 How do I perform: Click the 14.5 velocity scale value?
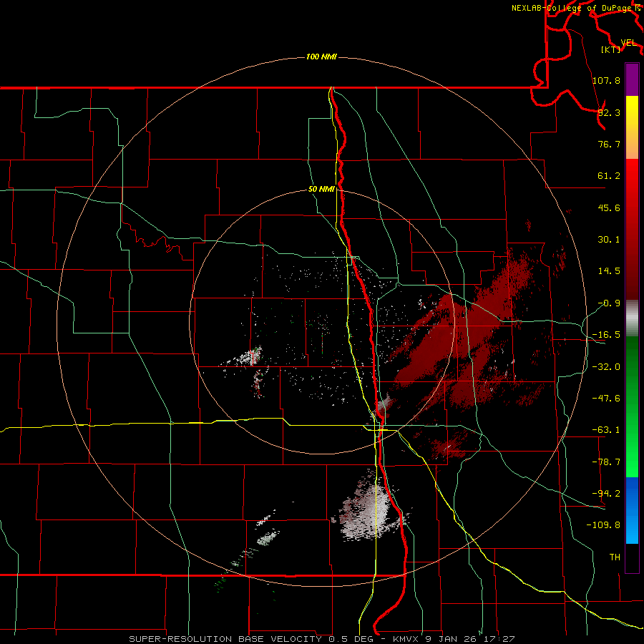point(609,271)
